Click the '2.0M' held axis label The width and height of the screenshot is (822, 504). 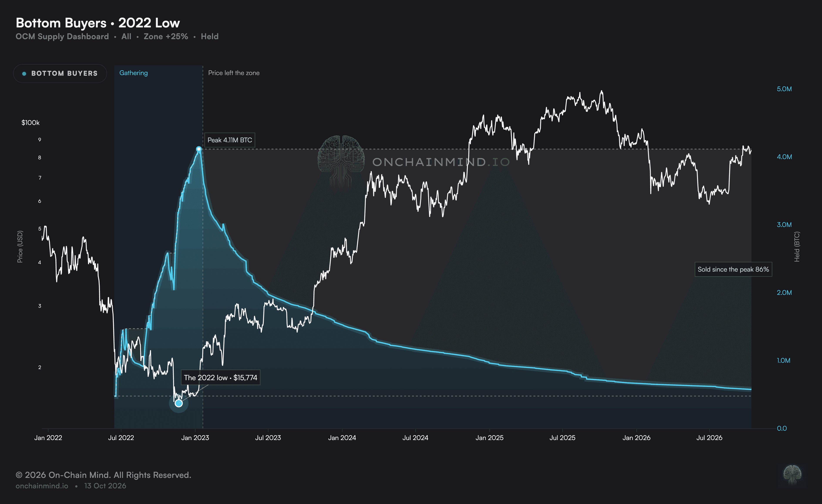[x=784, y=292]
